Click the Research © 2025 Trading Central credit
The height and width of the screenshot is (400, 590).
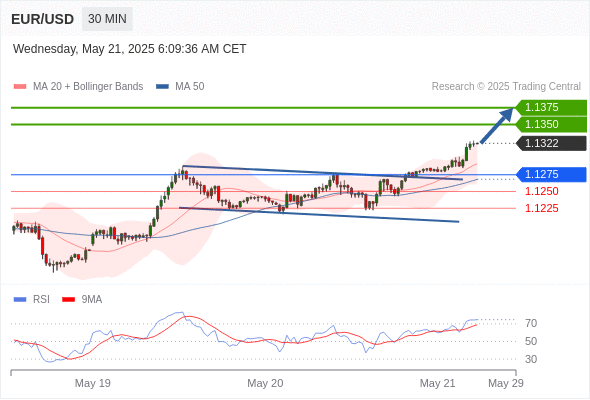pyautogui.click(x=506, y=87)
